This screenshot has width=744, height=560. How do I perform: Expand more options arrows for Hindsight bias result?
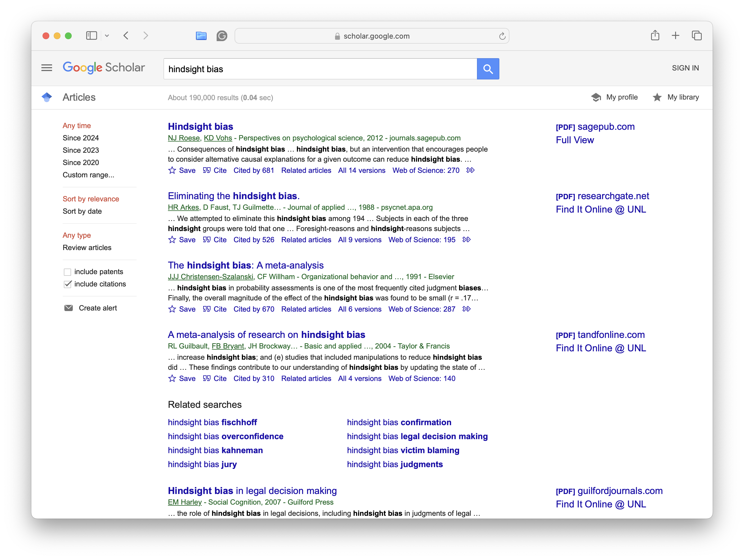point(470,170)
